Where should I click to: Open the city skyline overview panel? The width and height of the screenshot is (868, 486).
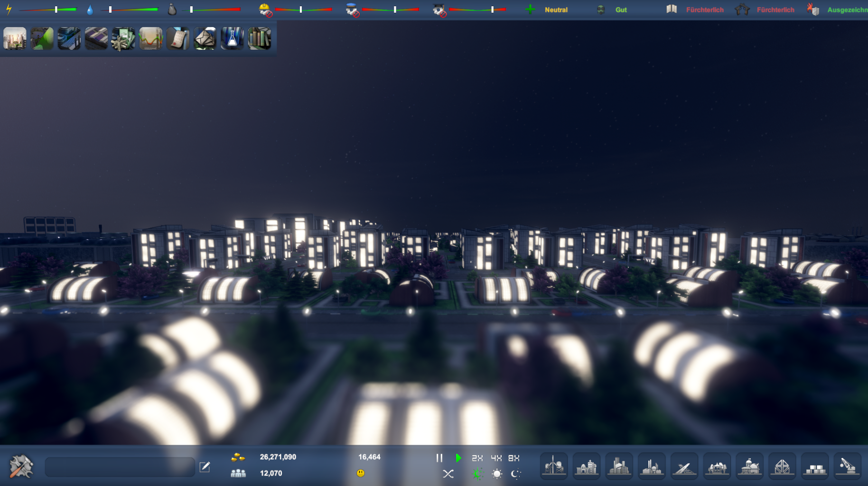(x=15, y=38)
